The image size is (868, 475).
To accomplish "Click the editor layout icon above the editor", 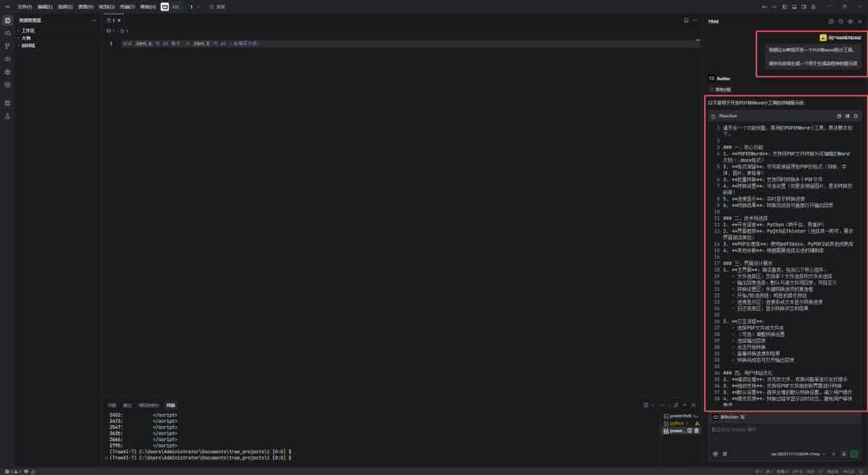I will pos(686,20).
